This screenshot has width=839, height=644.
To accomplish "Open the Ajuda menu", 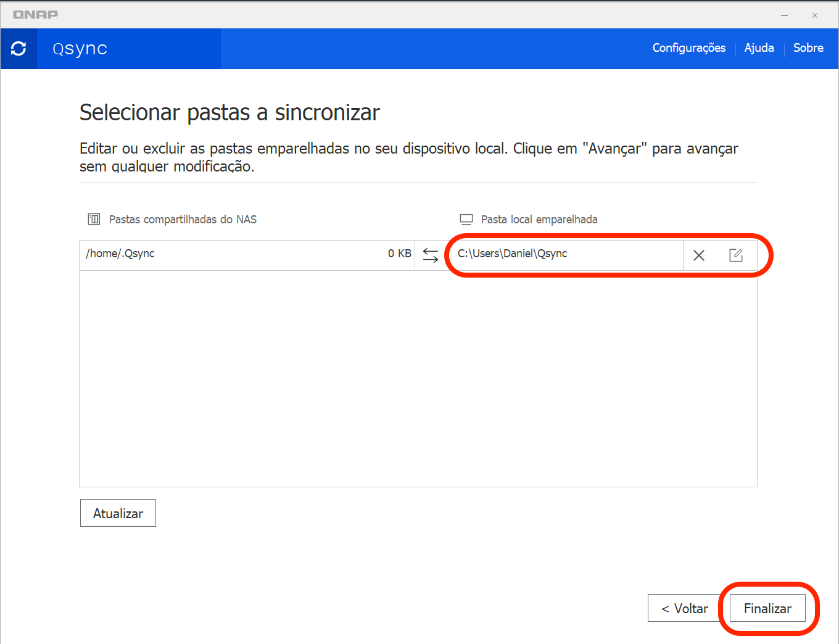I will point(759,48).
